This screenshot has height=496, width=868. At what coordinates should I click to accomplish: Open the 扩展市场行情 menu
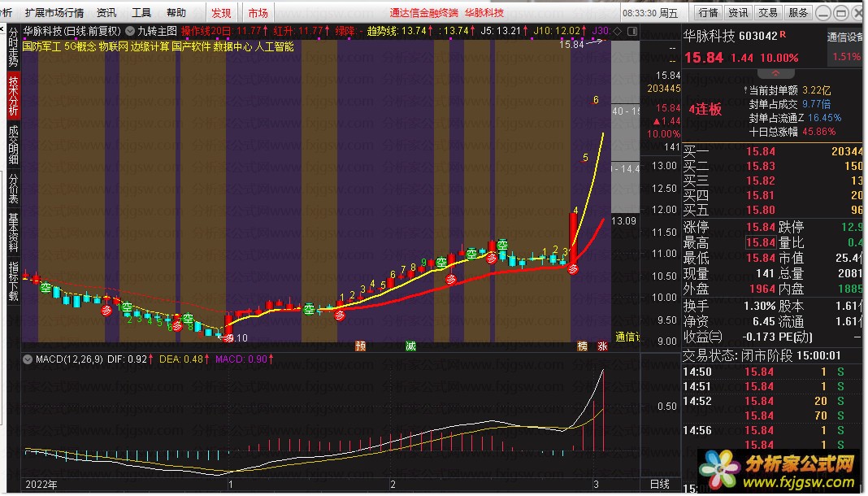tap(54, 12)
